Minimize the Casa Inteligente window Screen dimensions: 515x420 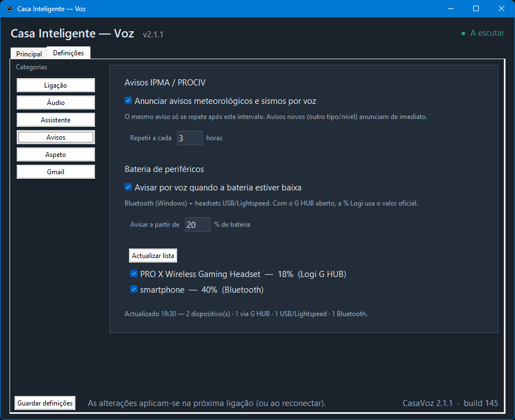[x=451, y=8]
